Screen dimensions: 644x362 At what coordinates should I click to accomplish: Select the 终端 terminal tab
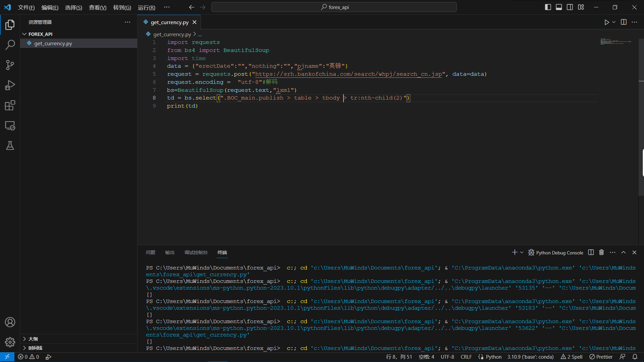click(x=222, y=252)
